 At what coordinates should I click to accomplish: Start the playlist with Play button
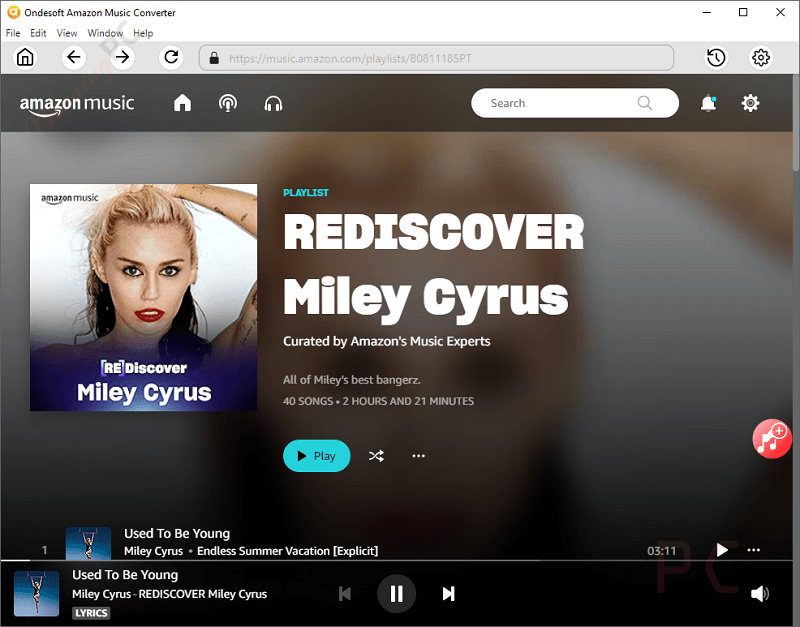[316, 456]
